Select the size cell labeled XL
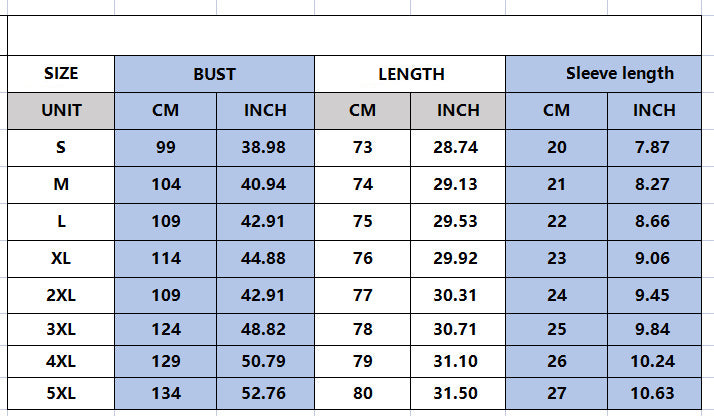 point(61,259)
